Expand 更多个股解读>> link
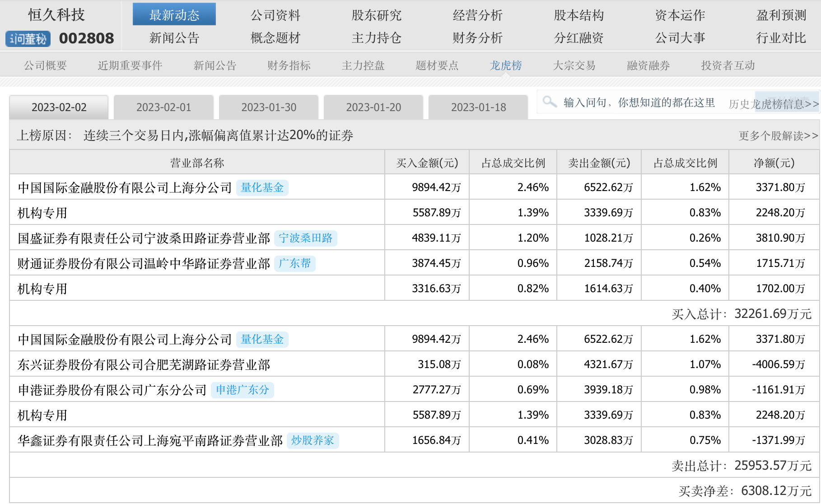Screen dimensions: 821x504 pyautogui.click(x=778, y=135)
